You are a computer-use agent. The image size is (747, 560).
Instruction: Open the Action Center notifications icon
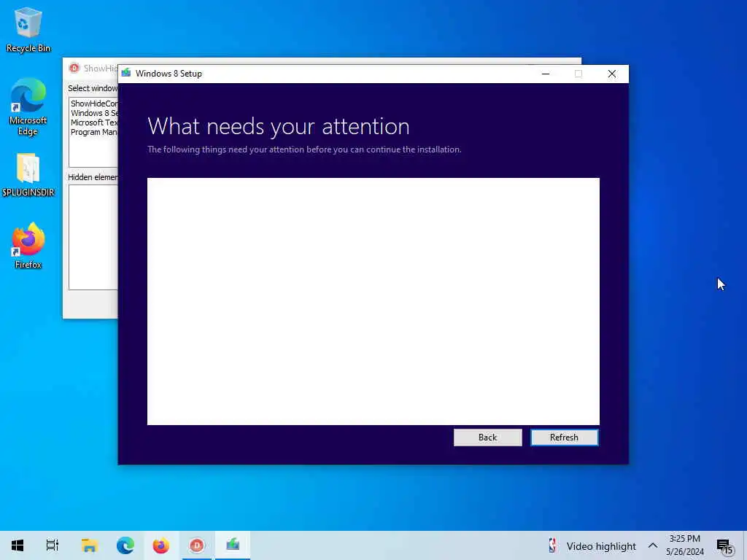724,546
